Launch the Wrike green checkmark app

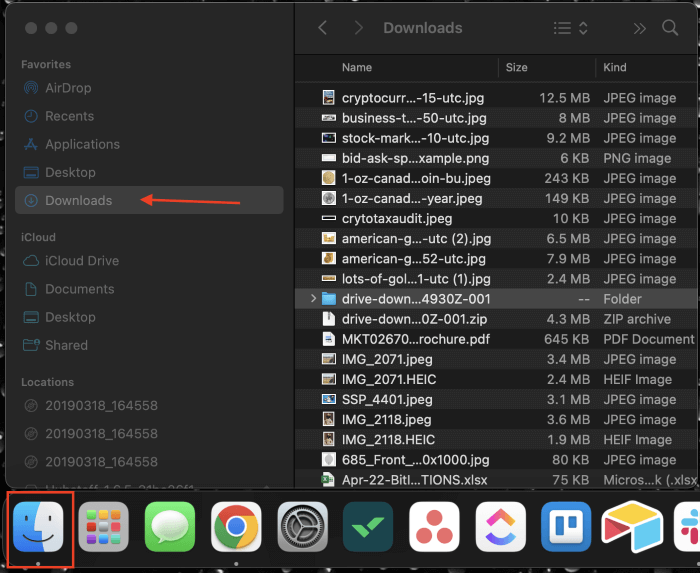coord(368,527)
